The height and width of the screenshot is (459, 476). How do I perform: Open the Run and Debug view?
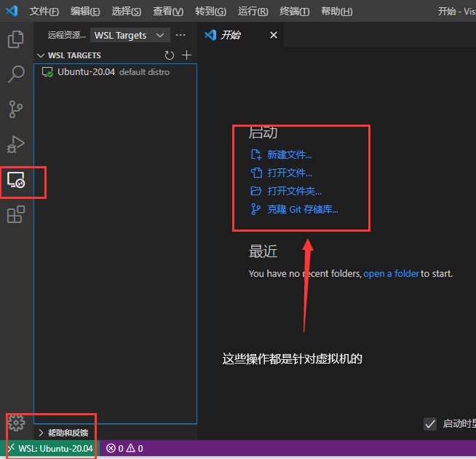(16, 144)
